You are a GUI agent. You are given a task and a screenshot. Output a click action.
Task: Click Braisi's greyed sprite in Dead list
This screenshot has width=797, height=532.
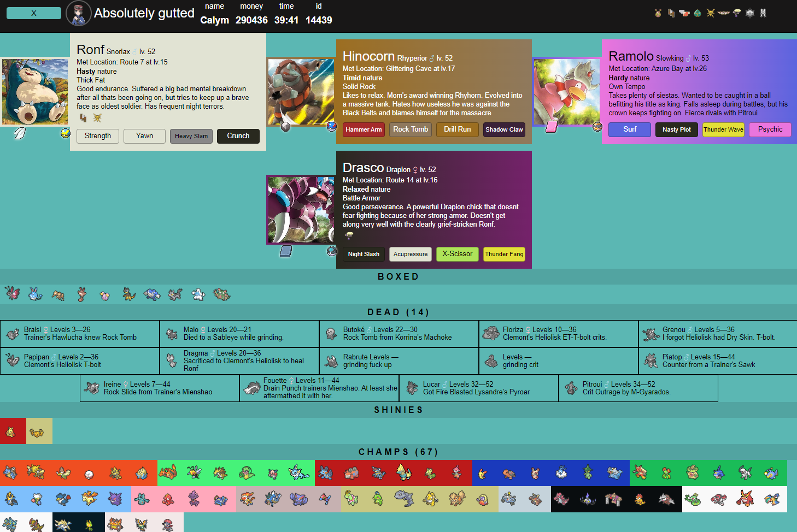(x=13, y=333)
